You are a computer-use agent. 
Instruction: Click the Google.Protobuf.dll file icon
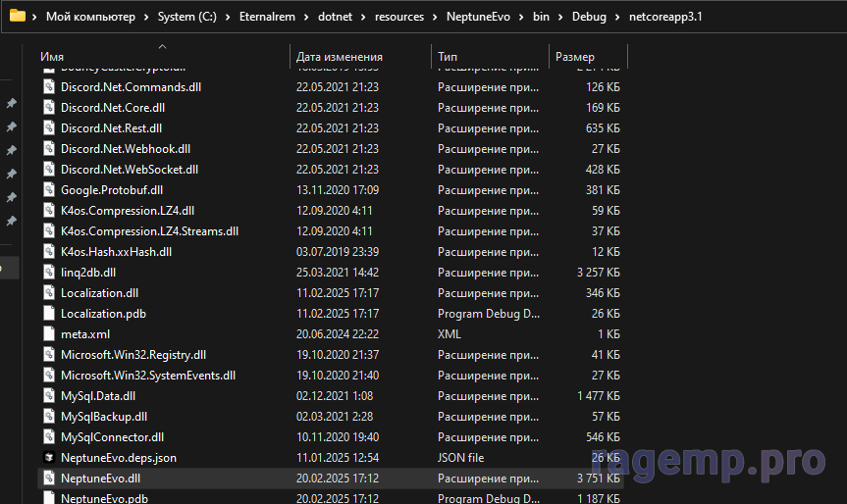point(49,189)
